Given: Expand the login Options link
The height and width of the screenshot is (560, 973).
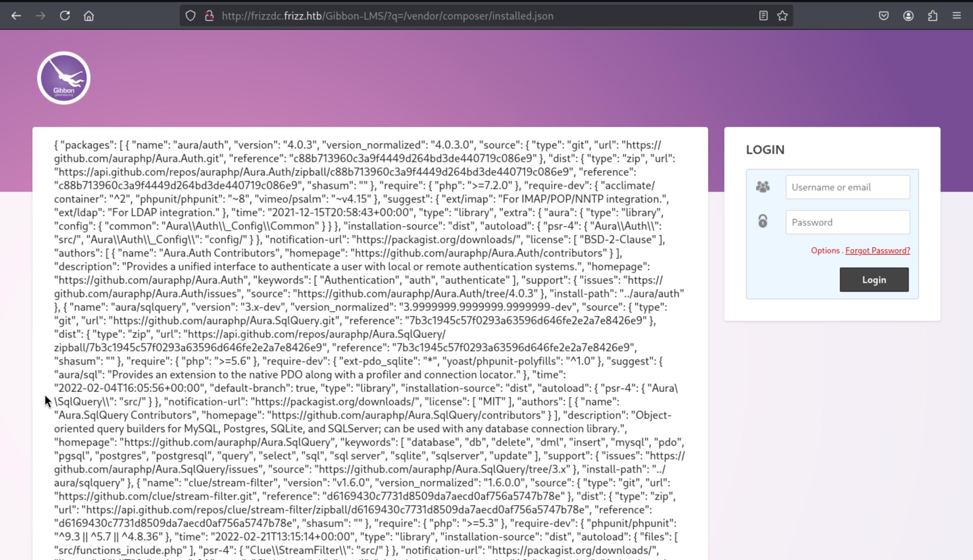Looking at the screenshot, I should click(x=825, y=251).
